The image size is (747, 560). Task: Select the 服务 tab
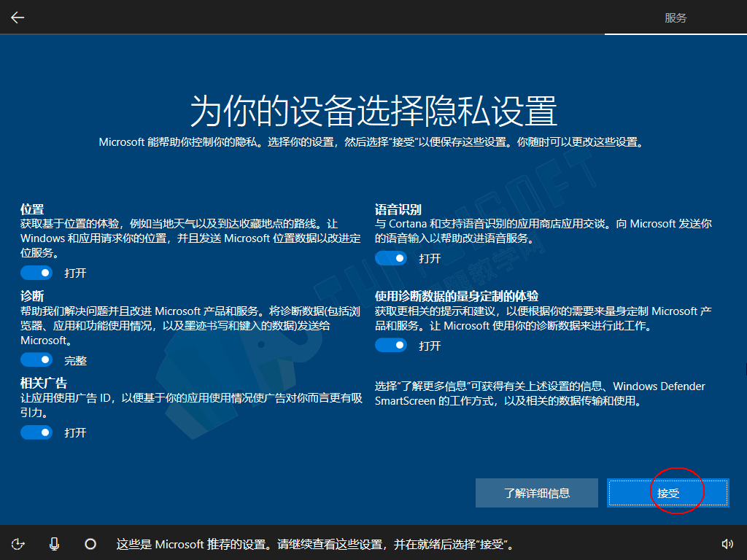pyautogui.click(x=676, y=18)
